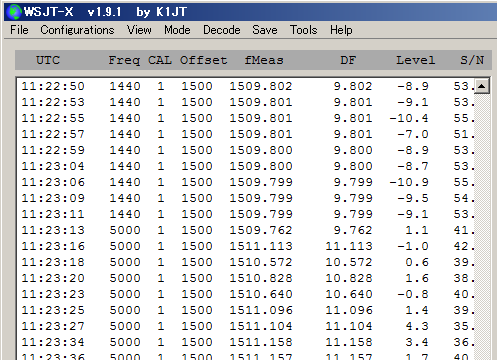Click the S/N column header

click(472, 60)
